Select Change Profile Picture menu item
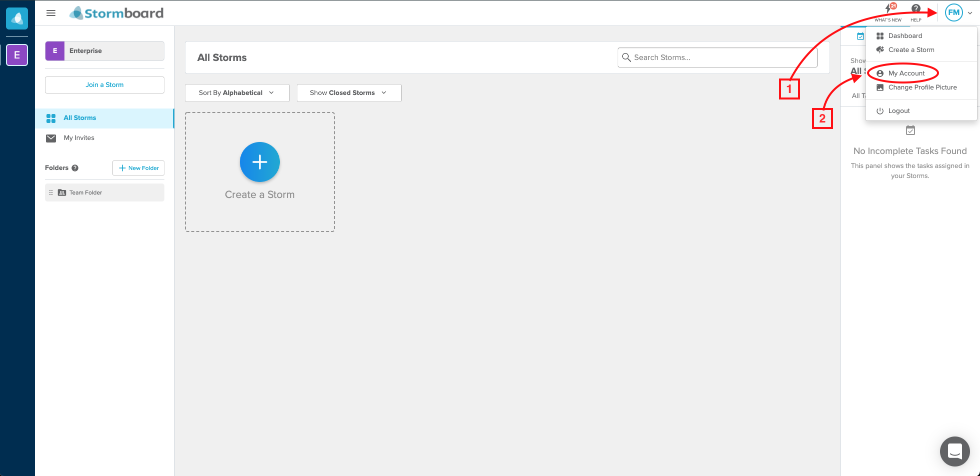The width and height of the screenshot is (980, 476). 921,87
